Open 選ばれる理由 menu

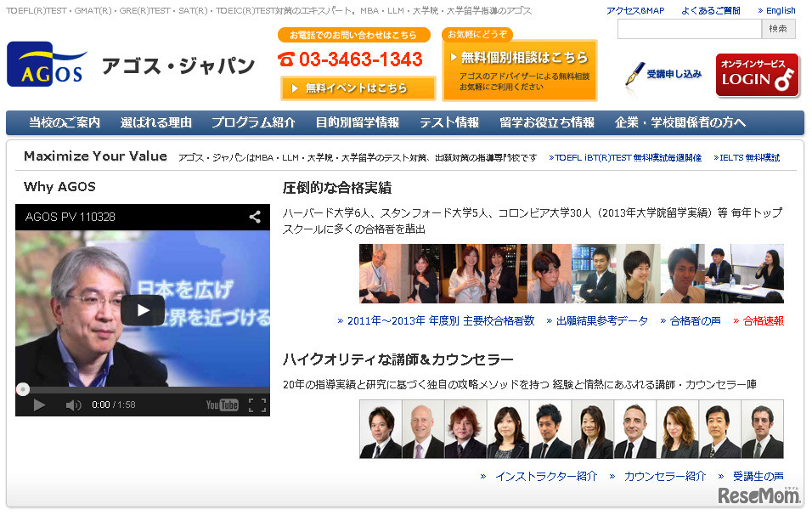pyautogui.click(x=156, y=122)
